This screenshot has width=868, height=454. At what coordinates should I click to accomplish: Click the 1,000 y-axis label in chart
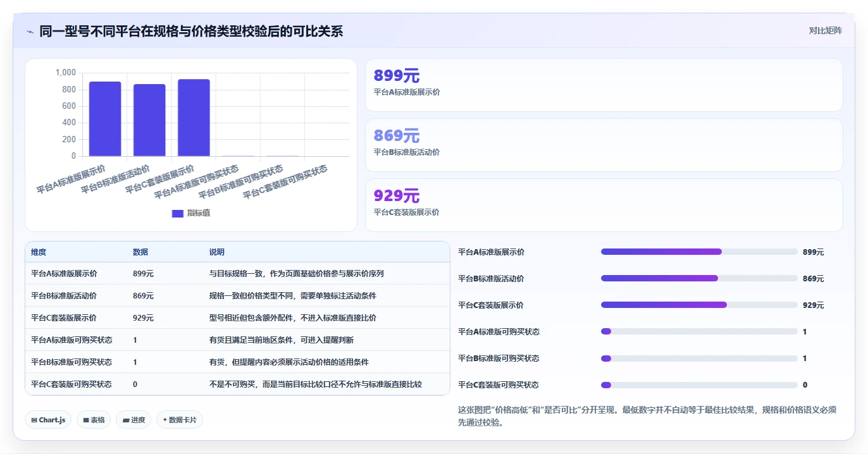tap(66, 73)
